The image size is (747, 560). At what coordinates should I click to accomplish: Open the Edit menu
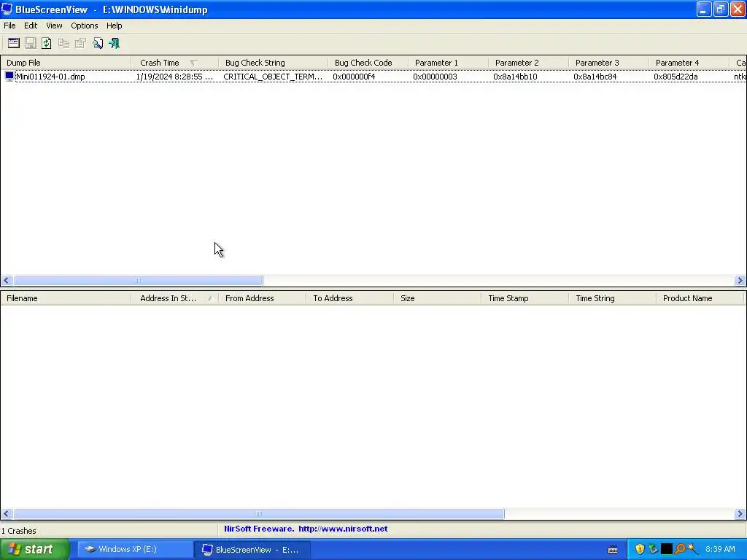(31, 26)
